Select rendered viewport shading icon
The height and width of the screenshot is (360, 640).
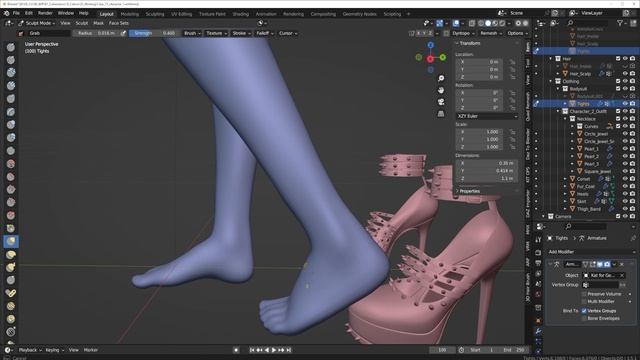point(502,23)
